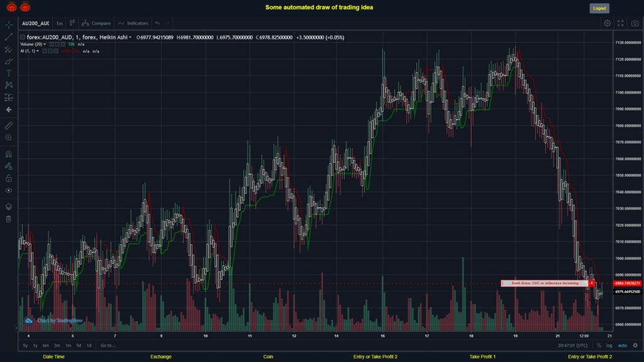Toggle stay in drawing mode pencil-lock
Screen dimensions: 644x362
pyautogui.click(x=9, y=166)
